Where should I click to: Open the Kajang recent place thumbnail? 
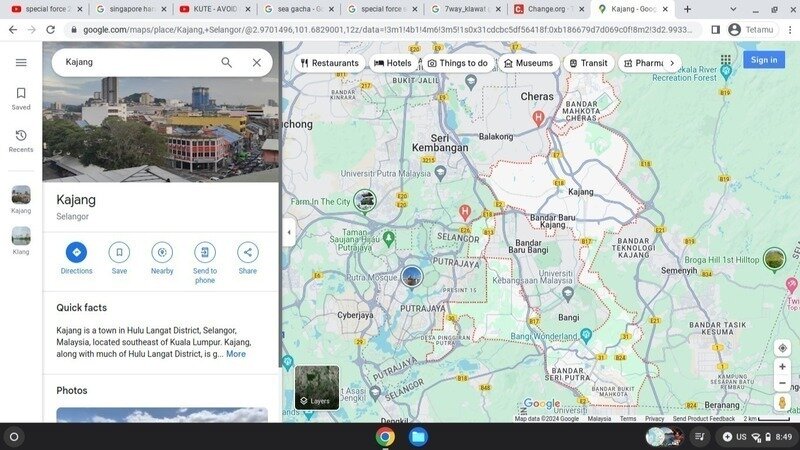(21, 197)
